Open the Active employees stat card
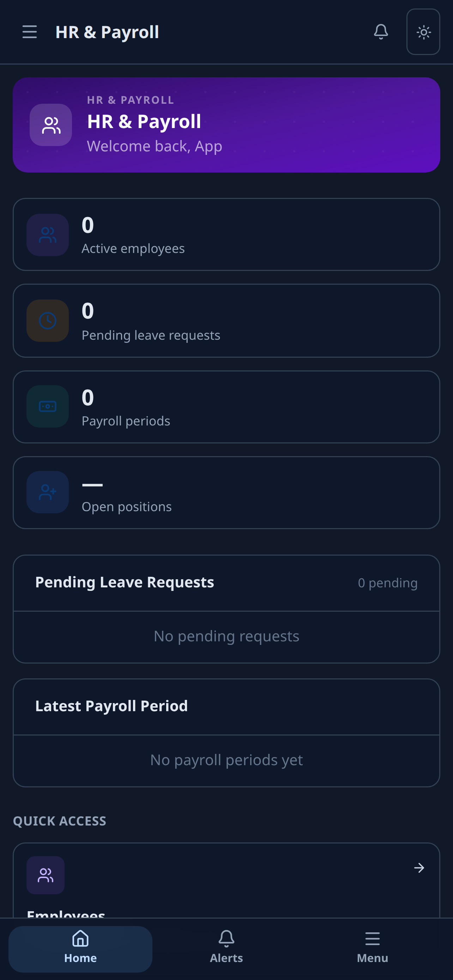Screen dimensions: 453x980 pyautogui.click(x=226, y=234)
